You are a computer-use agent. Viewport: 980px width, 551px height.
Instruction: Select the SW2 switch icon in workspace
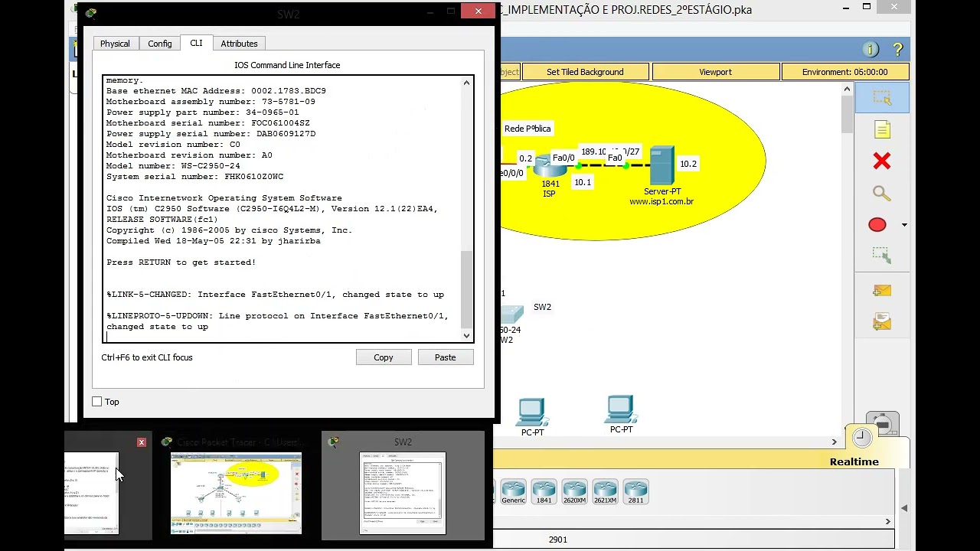(x=511, y=315)
